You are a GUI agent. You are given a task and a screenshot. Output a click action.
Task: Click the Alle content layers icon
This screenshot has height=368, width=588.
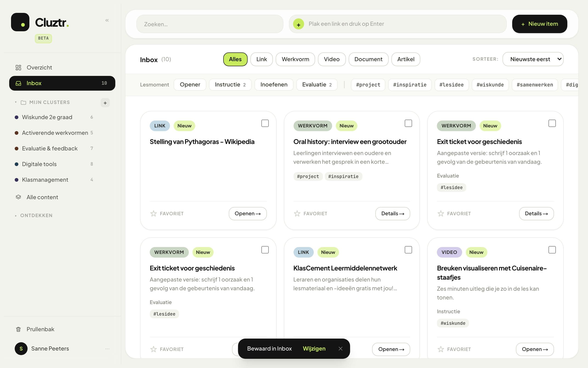click(x=18, y=197)
